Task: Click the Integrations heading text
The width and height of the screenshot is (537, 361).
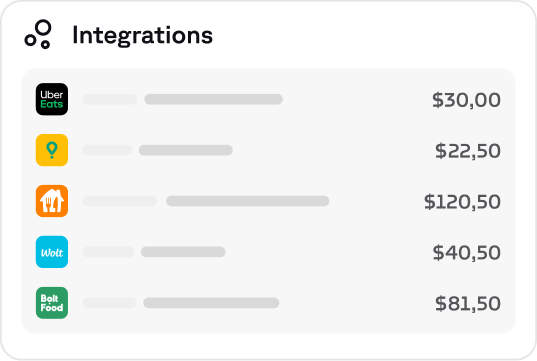Action: coord(142,35)
